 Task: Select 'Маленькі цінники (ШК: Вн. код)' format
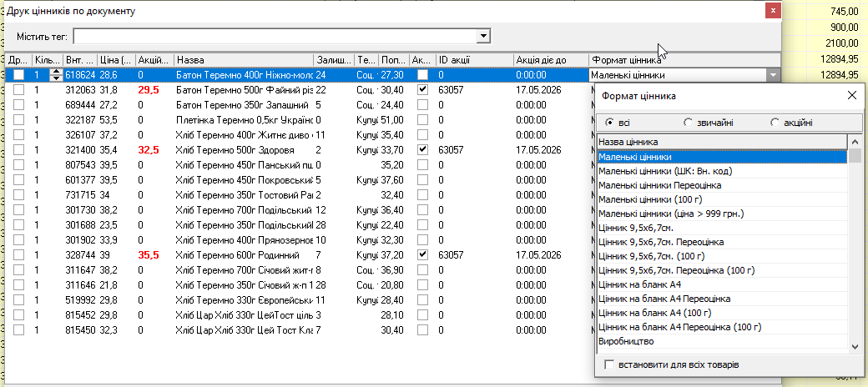click(723, 171)
